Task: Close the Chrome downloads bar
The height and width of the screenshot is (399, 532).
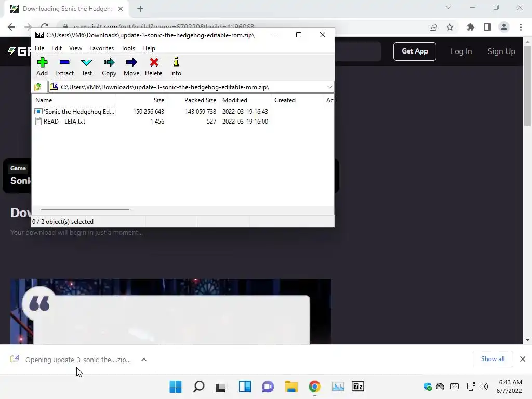Action: pyautogui.click(x=523, y=359)
